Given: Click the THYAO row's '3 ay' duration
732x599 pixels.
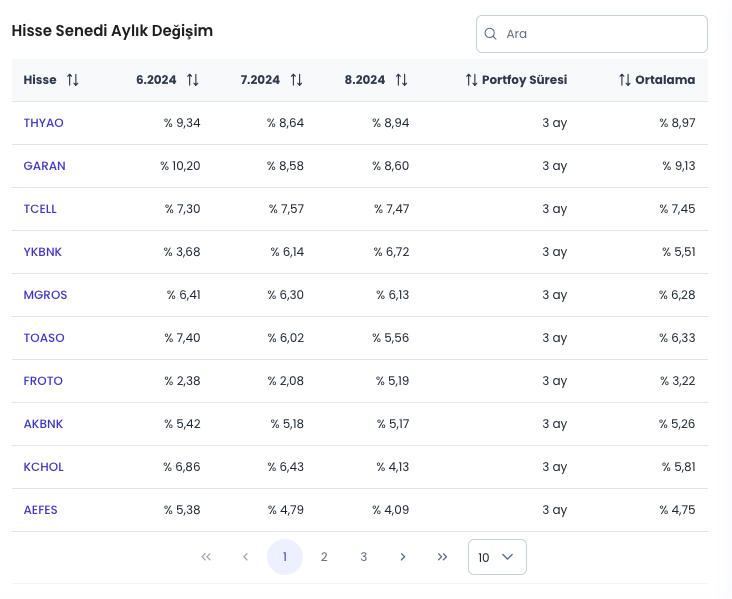Looking at the screenshot, I should [x=555, y=123].
